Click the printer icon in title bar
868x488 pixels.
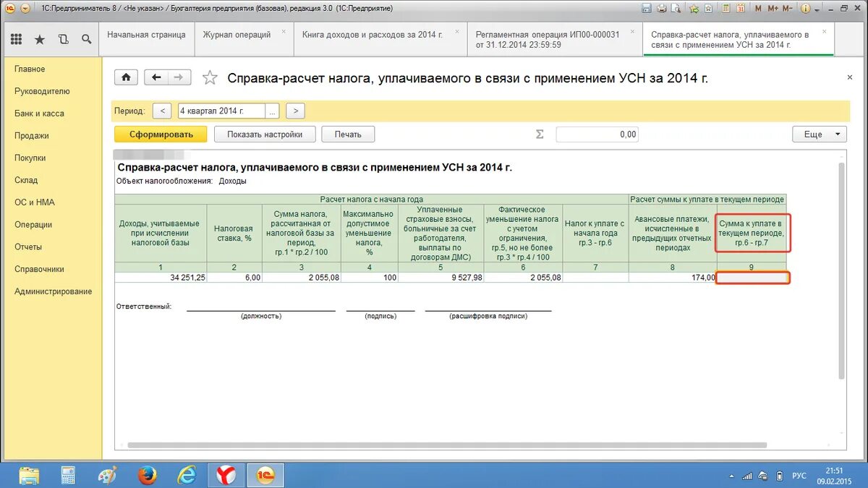(x=662, y=9)
